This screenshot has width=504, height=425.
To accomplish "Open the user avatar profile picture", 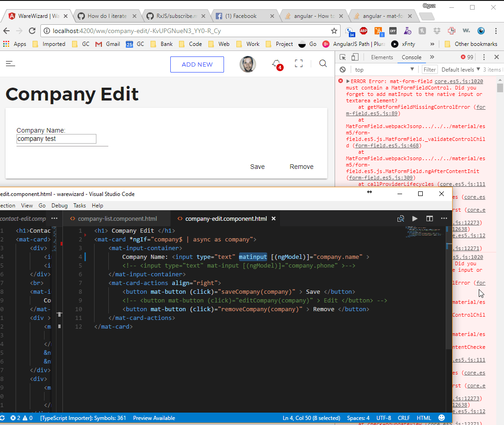I will pyautogui.click(x=248, y=64).
